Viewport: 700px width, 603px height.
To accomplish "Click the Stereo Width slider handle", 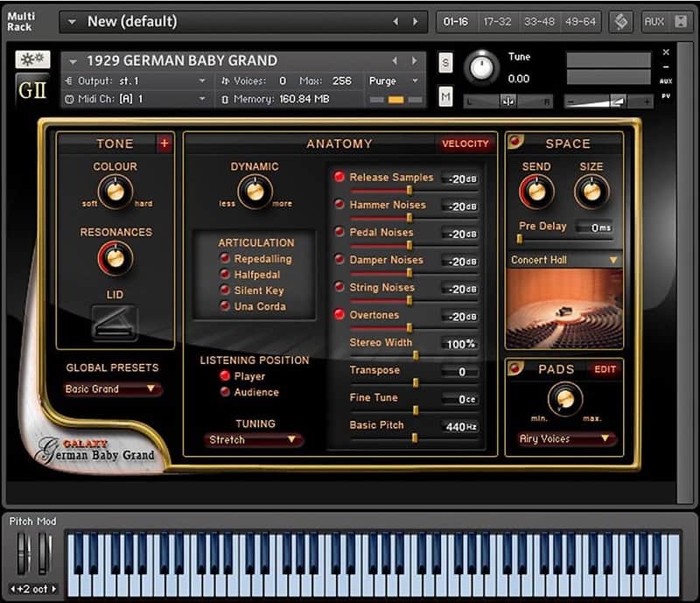I will [x=416, y=355].
